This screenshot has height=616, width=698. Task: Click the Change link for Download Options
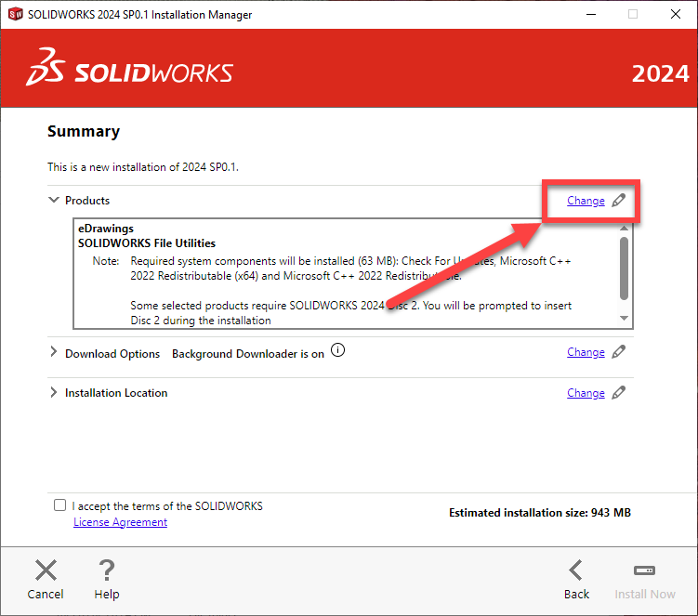point(586,352)
